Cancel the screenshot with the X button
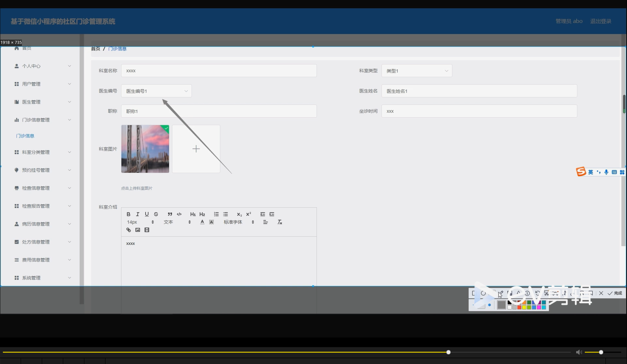 (601, 293)
